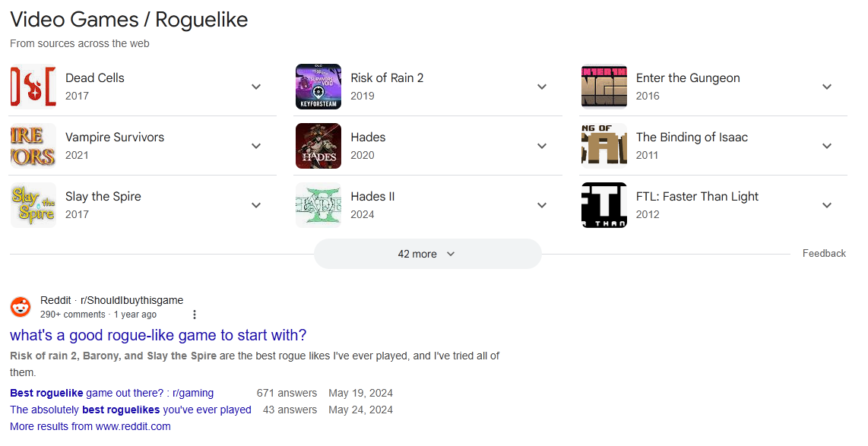
Task: Expand the Hades entry chevron
Action: pos(542,146)
